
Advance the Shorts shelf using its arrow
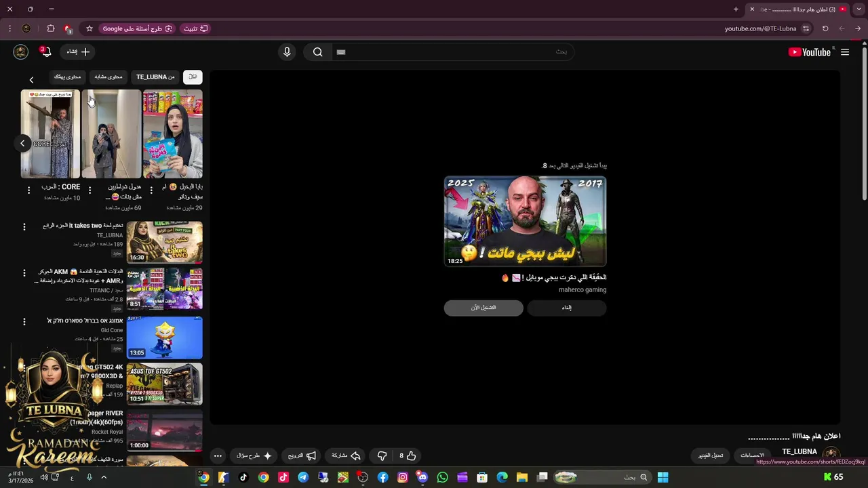click(x=22, y=143)
